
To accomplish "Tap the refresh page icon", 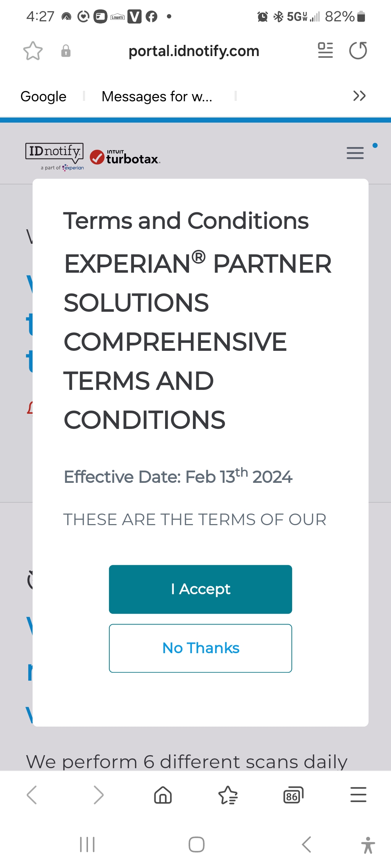I will tap(358, 51).
